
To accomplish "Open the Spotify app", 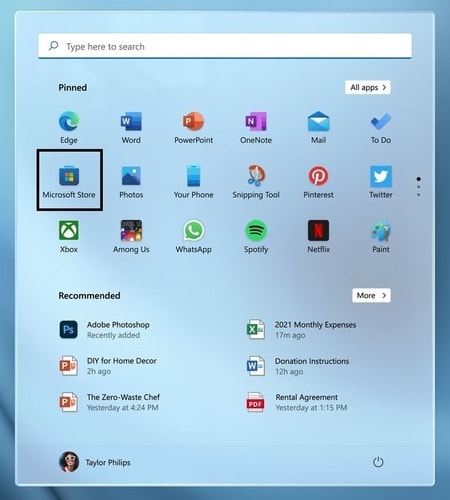I will [256, 237].
